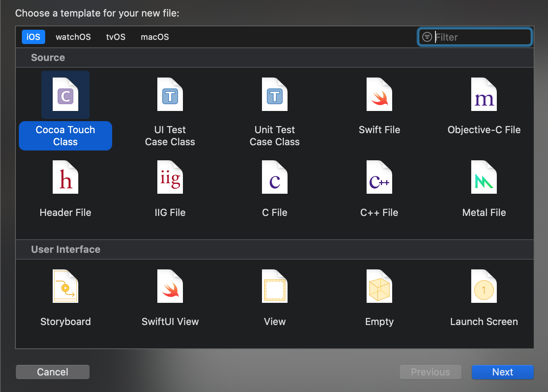This screenshot has height=392, width=548.
Task: Switch to the iOS tab
Action: tap(33, 37)
